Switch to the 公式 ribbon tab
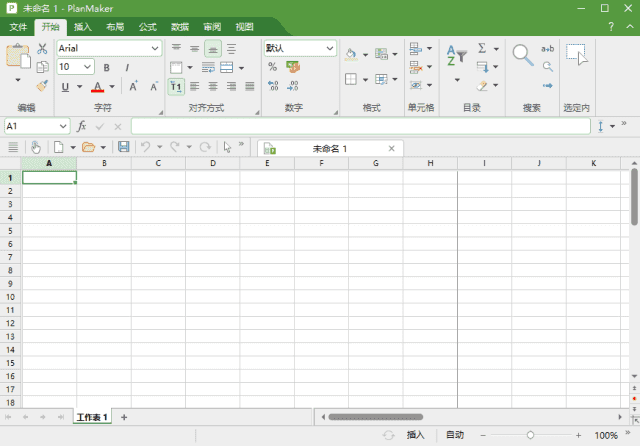 [147, 27]
